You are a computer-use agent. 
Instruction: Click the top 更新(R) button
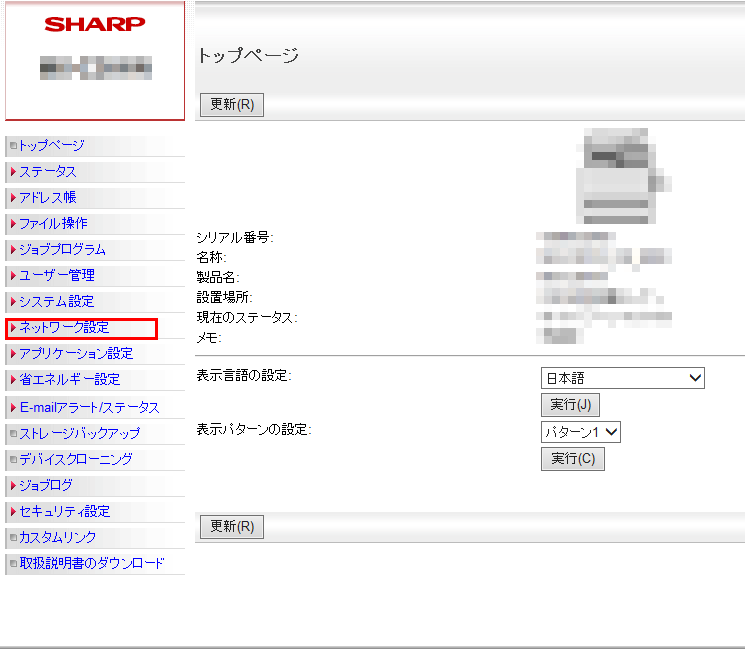(232, 105)
